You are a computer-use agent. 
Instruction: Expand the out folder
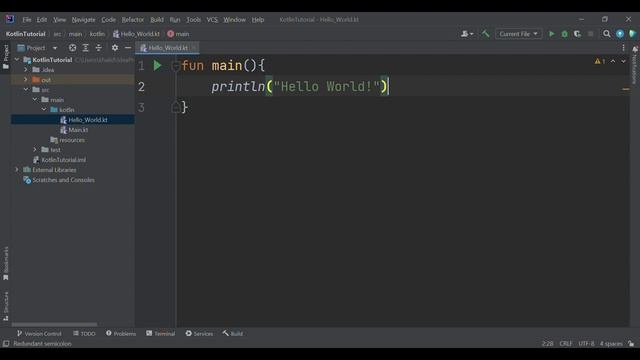point(26,80)
